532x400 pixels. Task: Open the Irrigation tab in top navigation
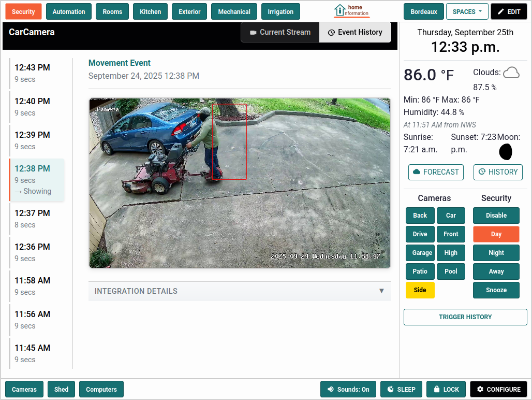coord(280,11)
